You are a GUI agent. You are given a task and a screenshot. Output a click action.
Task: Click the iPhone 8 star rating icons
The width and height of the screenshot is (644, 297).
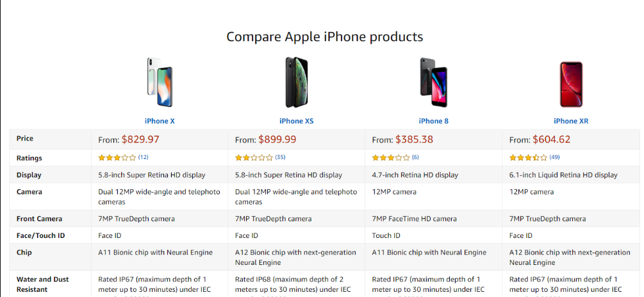pyautogui.click(x=391, y=158)
